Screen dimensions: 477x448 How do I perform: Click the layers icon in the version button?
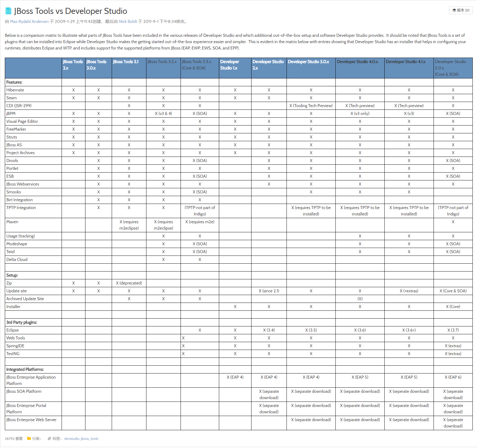tap(454, 10)
